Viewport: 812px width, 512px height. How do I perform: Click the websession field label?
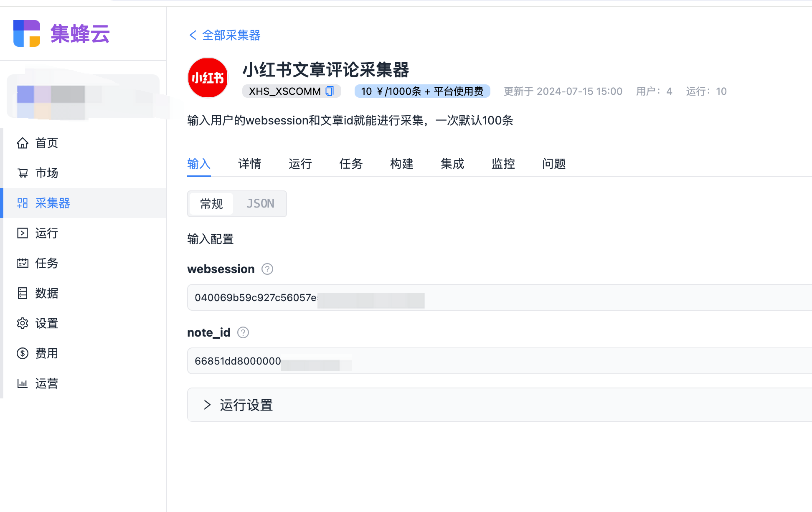tap(221, 269)
